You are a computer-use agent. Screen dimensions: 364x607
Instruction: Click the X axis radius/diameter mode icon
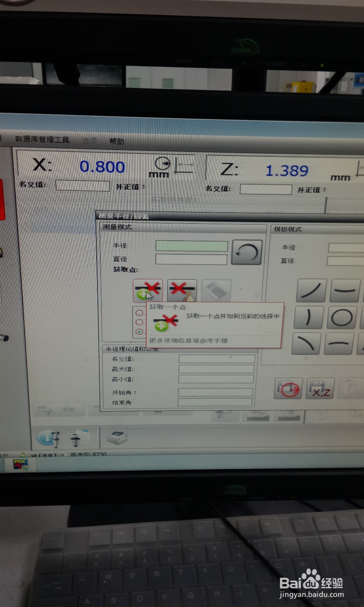[x=162, y=164]
